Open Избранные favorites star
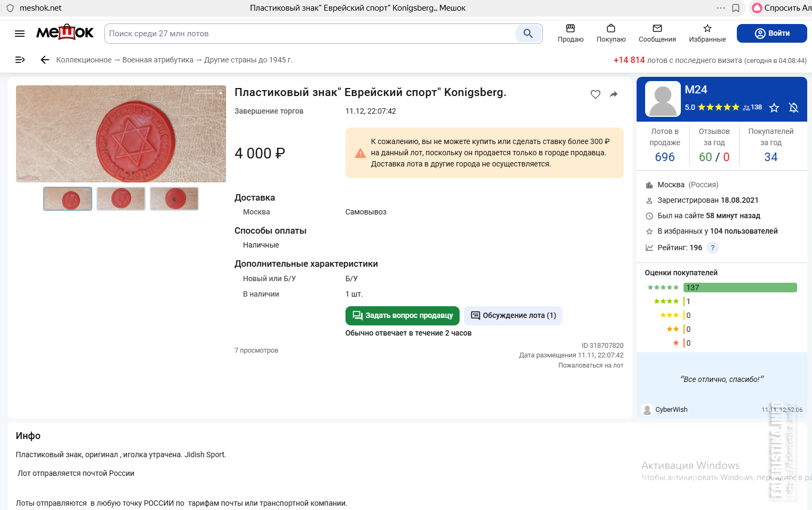812x510 pixels. click(707, 33)
